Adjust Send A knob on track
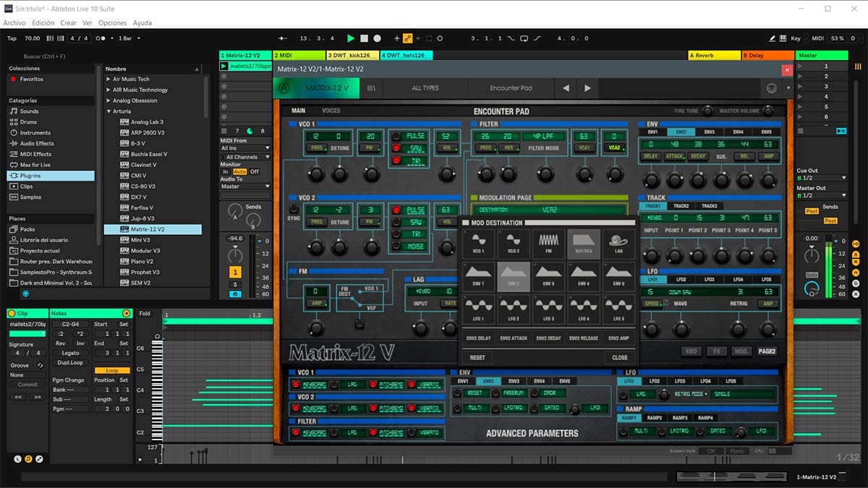This screenshot has height=488, width=868. point(234,212)
